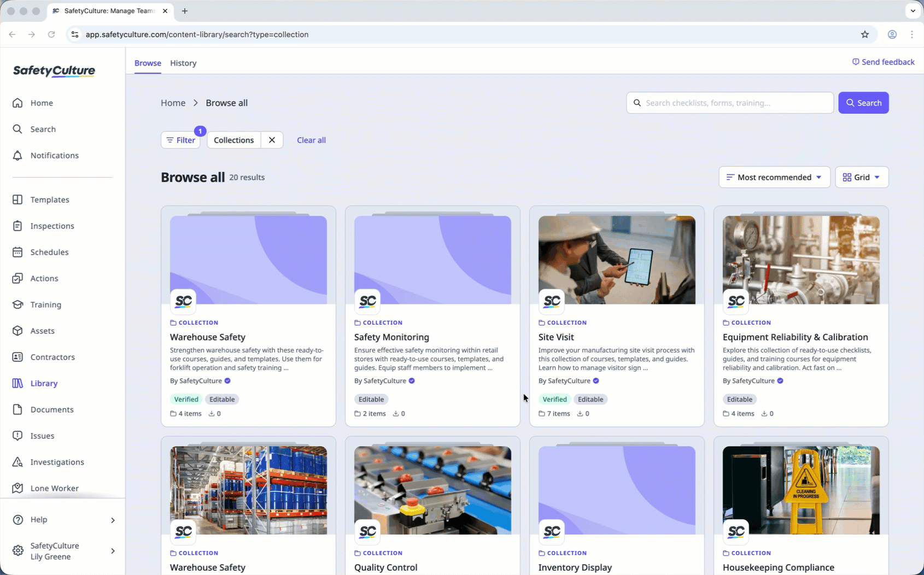Click the Collections filter chip

click(x=233, y=140)
